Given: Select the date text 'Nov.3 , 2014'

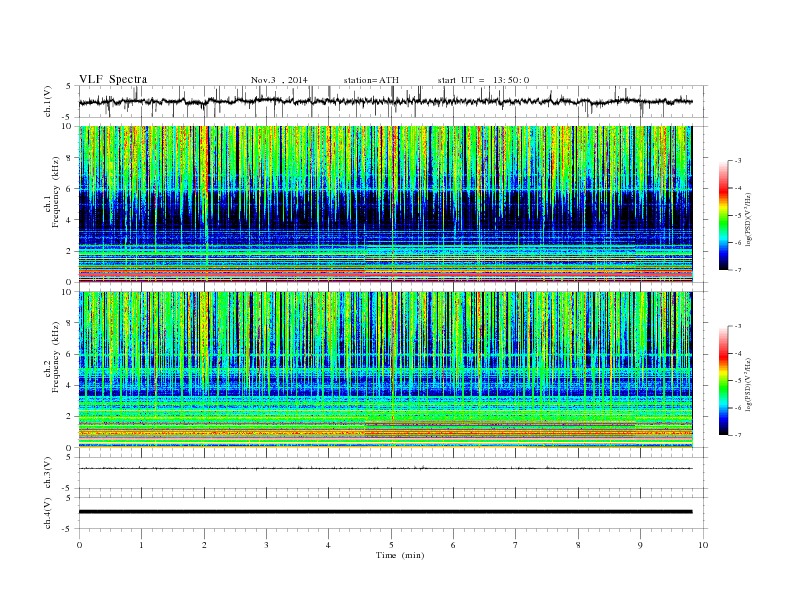Looking at the screenshot, I should pos(279,80).
